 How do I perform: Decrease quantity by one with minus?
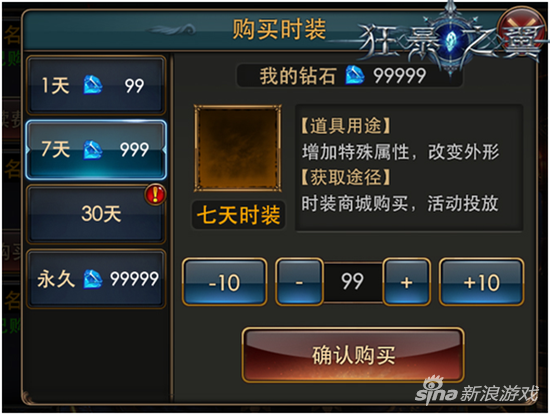pos(299,282)
